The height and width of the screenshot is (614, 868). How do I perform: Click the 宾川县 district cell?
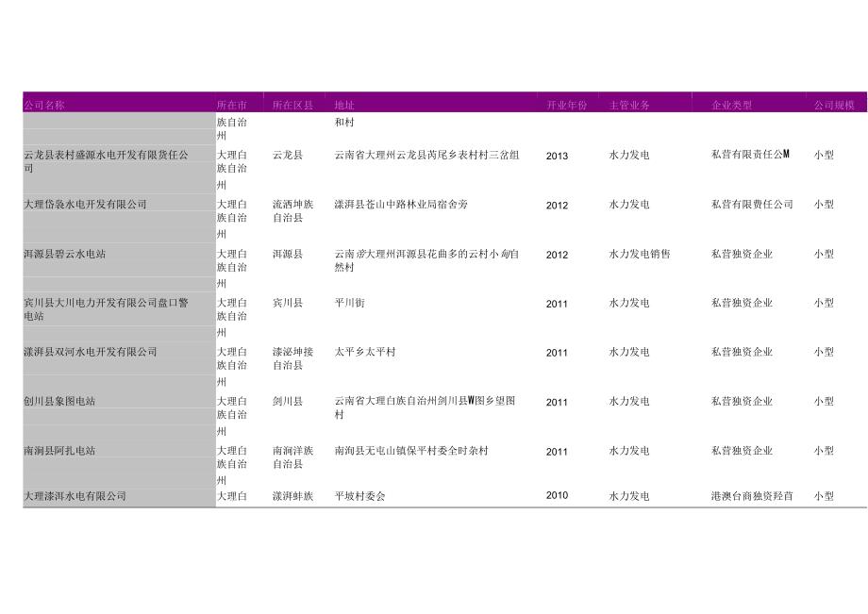point(288,303)
